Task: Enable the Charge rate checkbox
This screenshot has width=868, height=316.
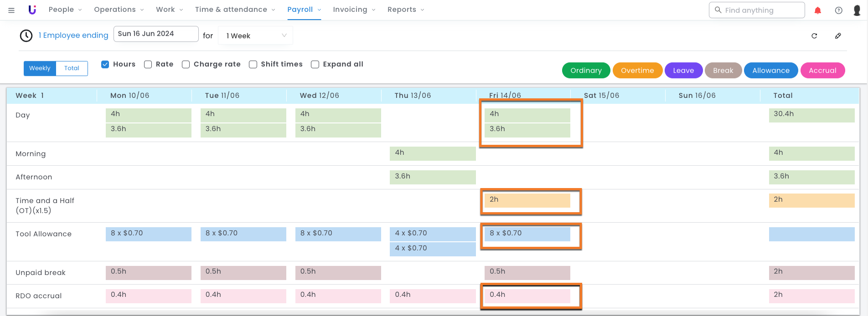Action: click(186, 64)
